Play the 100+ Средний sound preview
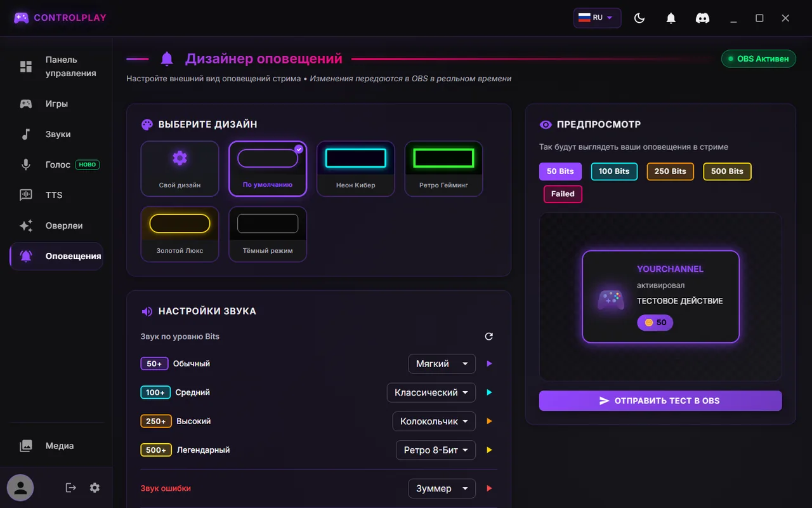This screenshot has height=508, width=812. pyautogui.click(x=489, y=392)
